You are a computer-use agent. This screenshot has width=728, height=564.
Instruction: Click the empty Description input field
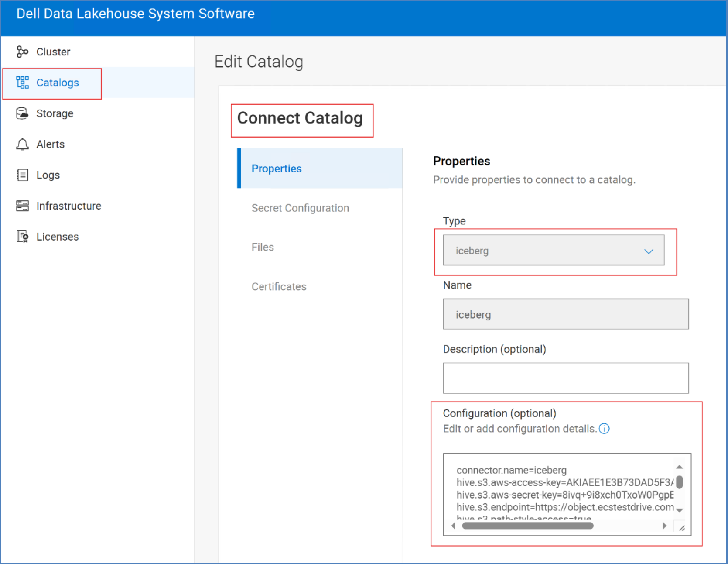pyautogui.click(x=566, y=378)
